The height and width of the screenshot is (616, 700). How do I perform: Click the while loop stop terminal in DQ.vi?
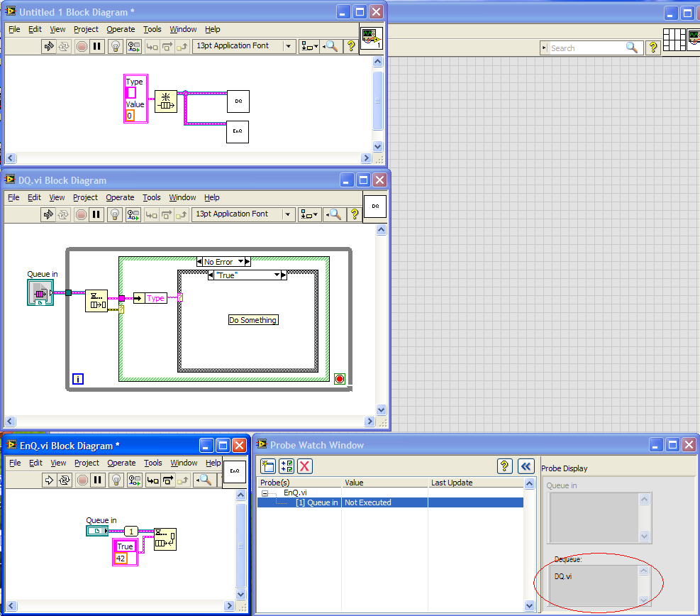pyautogui.click(x=340, y=379)
